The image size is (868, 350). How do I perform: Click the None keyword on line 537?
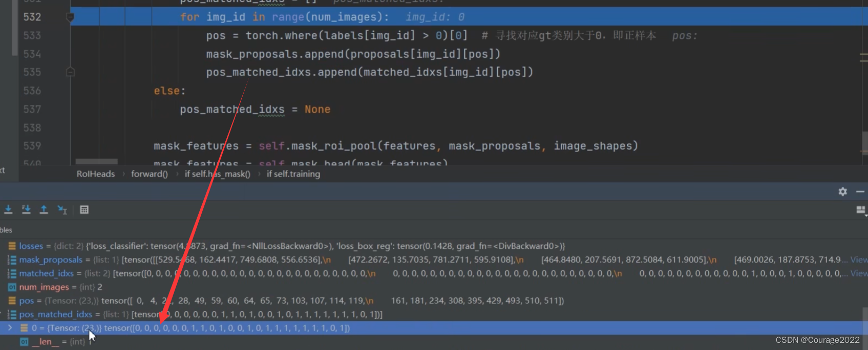tap(317, 109)
